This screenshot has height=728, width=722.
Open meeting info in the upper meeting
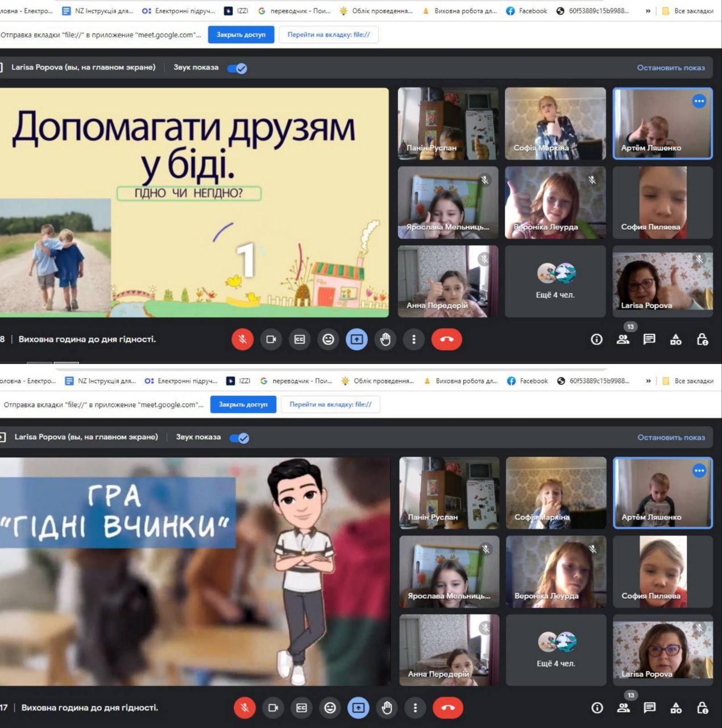point(596,340)
